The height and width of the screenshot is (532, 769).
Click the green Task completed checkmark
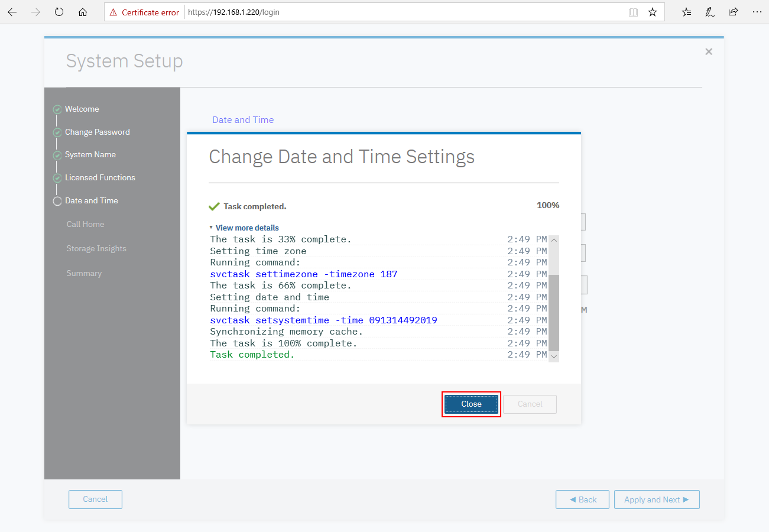pyautogui.click(x=214, y=206)
